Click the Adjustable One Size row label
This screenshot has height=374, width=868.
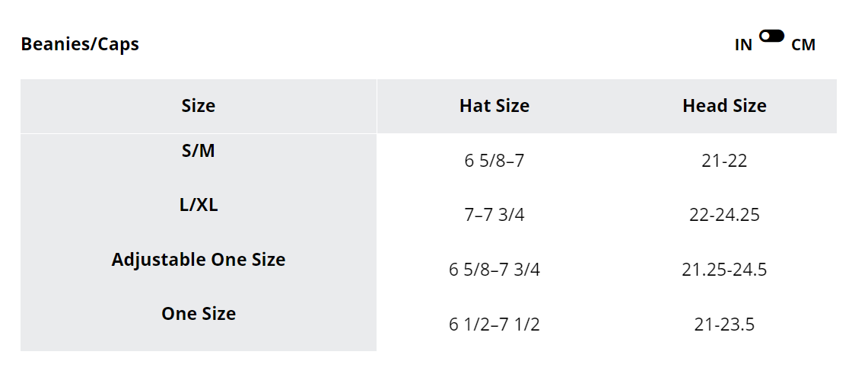(199, 259)
